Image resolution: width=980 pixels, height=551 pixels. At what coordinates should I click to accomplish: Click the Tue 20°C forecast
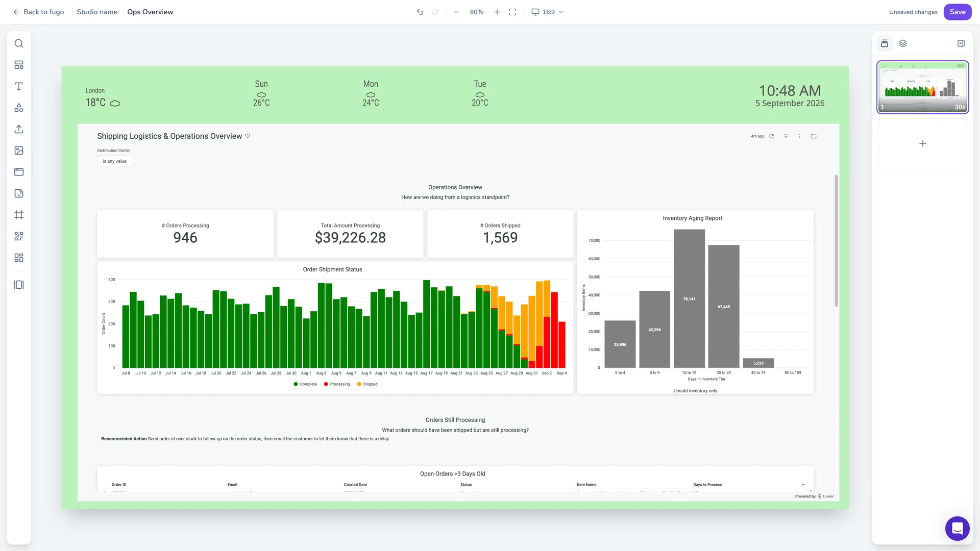tap(480, 93)
